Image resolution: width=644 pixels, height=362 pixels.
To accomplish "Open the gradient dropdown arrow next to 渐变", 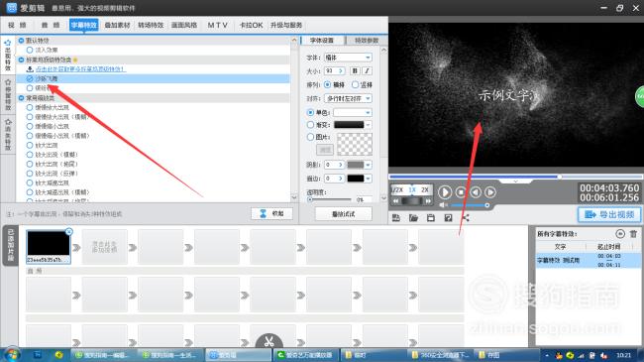I will (368, 125).
